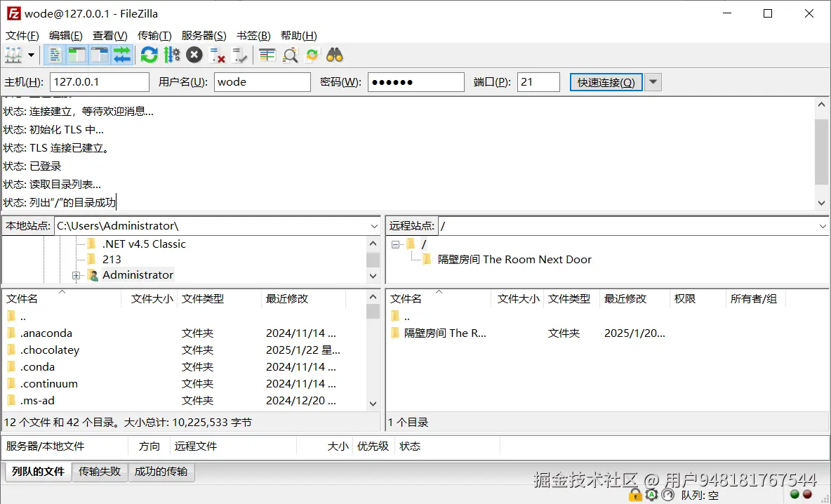Image resolution: width=831 pixels, height=504 pixels.
Task: Click the speed limit gauge icon
Action: pos(667,495)
